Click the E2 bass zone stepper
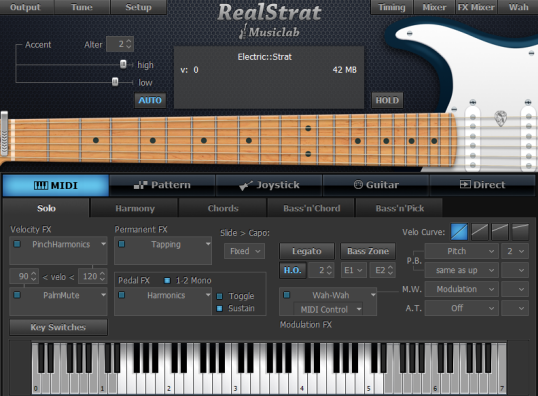 pos(390,270)
